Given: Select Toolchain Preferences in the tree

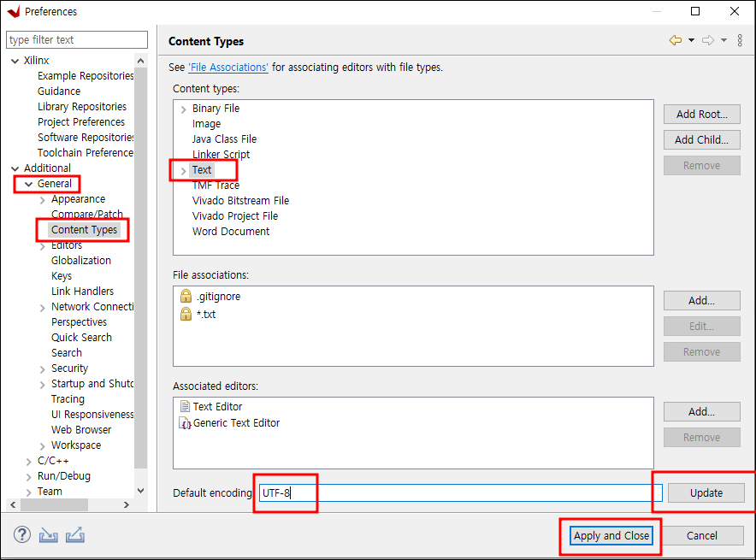Looking at the screenshot, I should [x=86, y=153].
